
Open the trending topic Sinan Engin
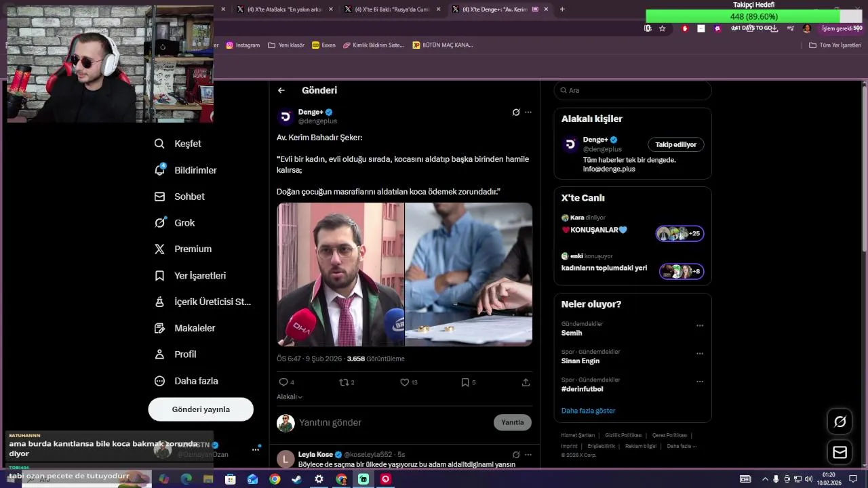580,361
